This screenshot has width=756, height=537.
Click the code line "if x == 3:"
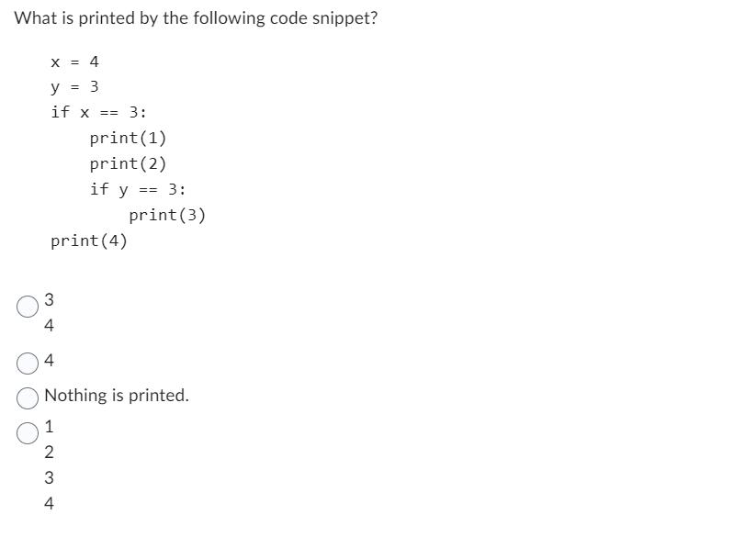(x=99, y=112)
